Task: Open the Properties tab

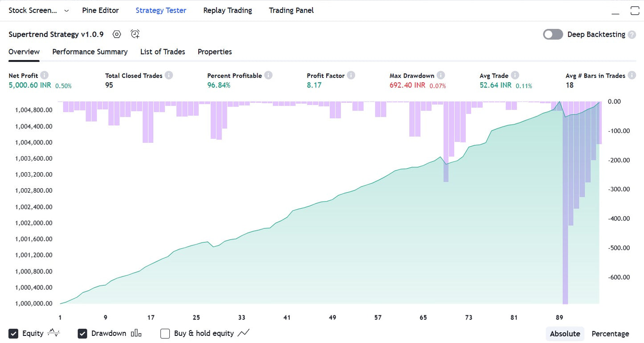Action: tap(215, 52)
